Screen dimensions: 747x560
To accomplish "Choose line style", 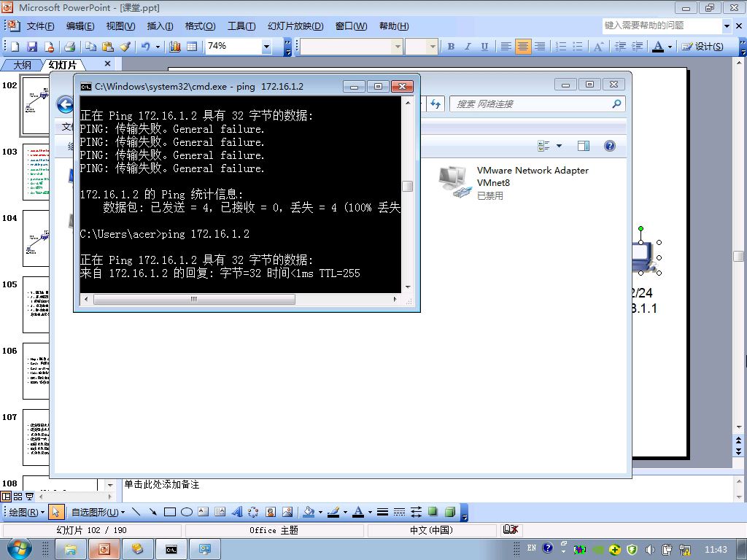I will (x=382, y=513).
